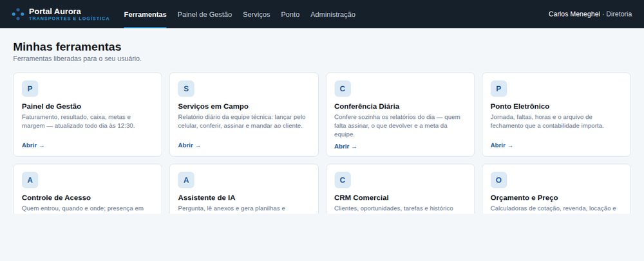The height and width of the screenshot is (261, 644).
Task: Click the 'Transportes e Logística' tagline
Action: [x=69, y=19]
